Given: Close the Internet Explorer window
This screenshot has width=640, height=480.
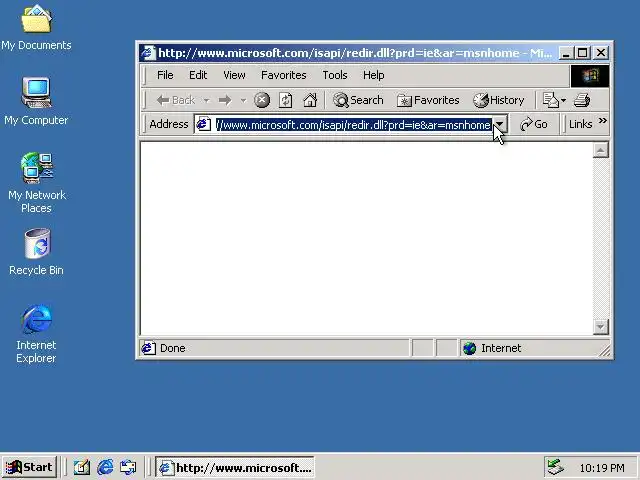Looking at the screenshot, I should [601, 53].
